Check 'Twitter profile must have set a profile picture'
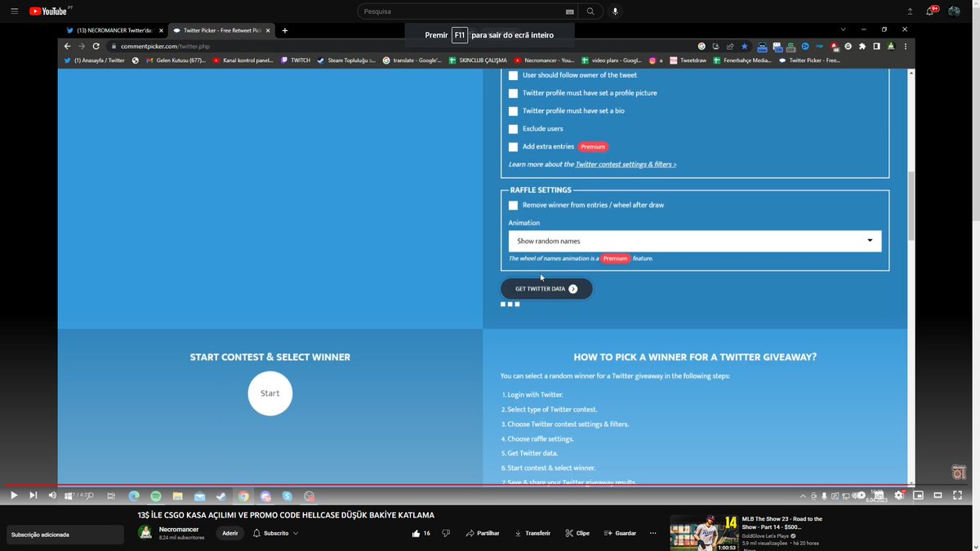Screen dimensions: 980x551 (x=513, y=93)
